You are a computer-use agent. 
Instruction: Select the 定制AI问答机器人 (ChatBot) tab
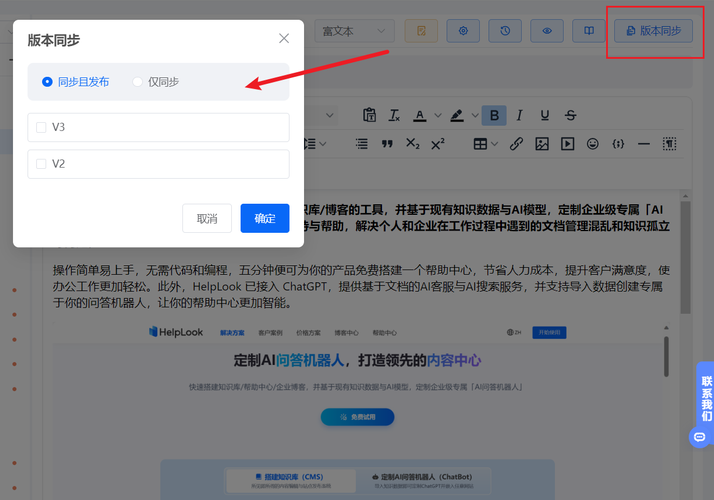coord(423,480)
